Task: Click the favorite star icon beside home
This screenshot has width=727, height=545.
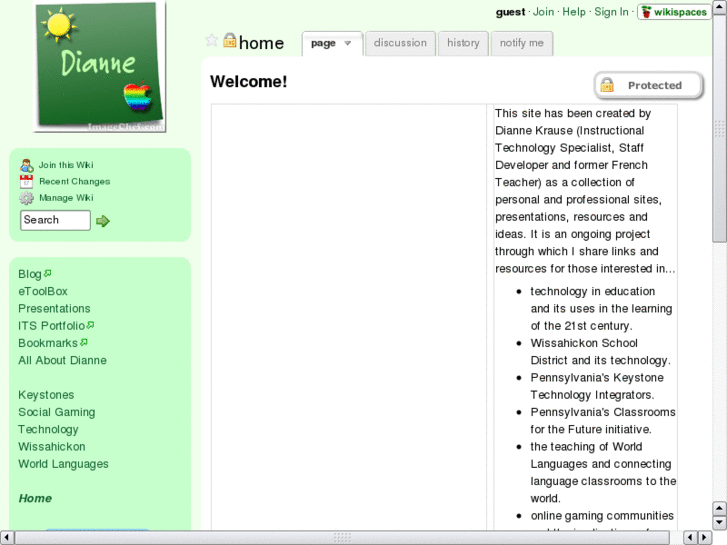Action: pyautogui.click(x=211, y=40)
